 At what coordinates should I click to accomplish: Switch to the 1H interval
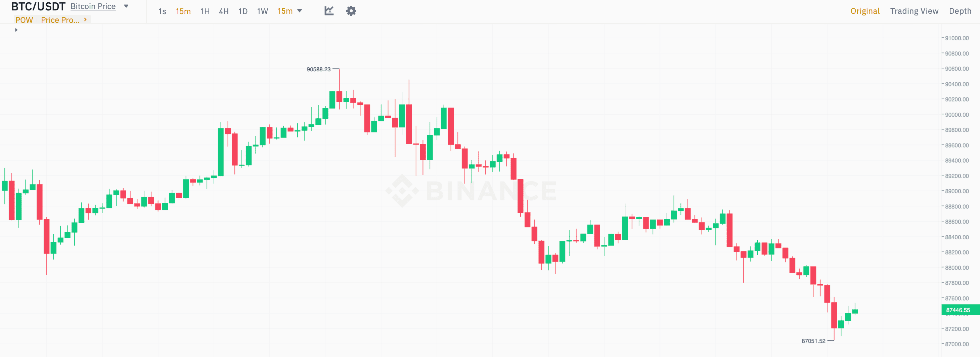click(x=205, y=11)
